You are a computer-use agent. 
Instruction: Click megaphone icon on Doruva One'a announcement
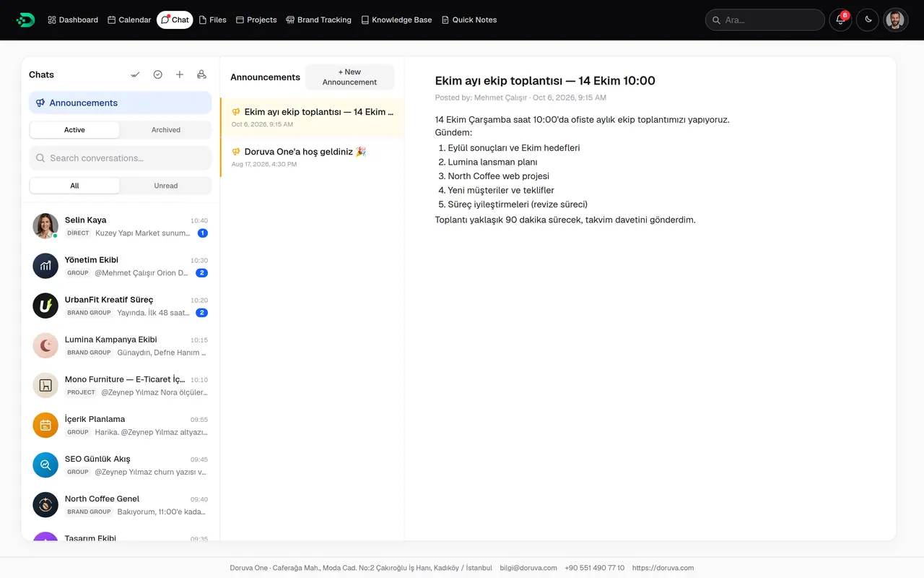coord(235,152)
